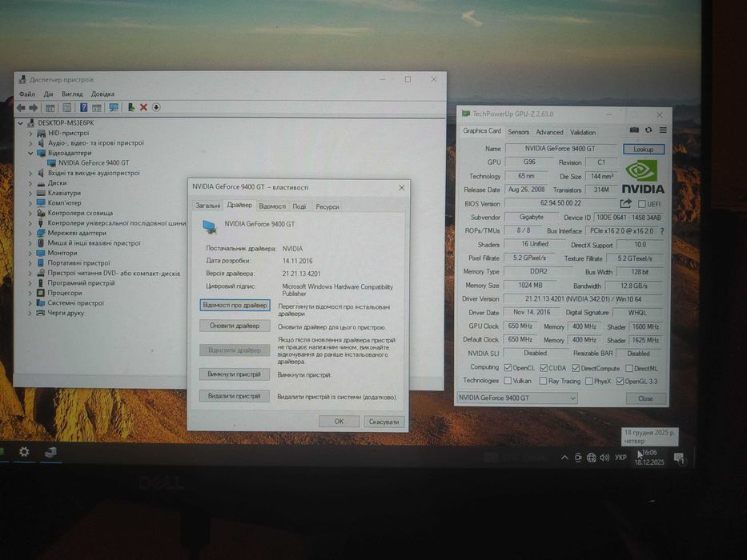Click Скасувати in the properties dialog
The image size is (747, 560).
pos(384,422)
